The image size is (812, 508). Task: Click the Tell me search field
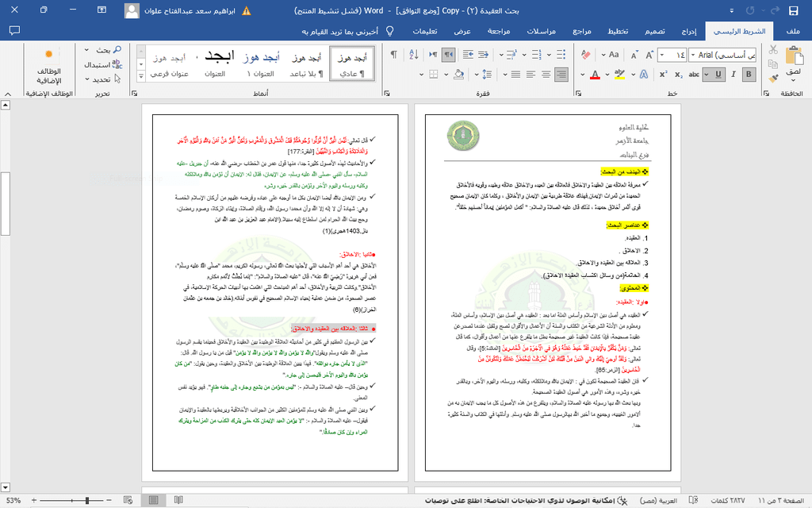[339, 31]
